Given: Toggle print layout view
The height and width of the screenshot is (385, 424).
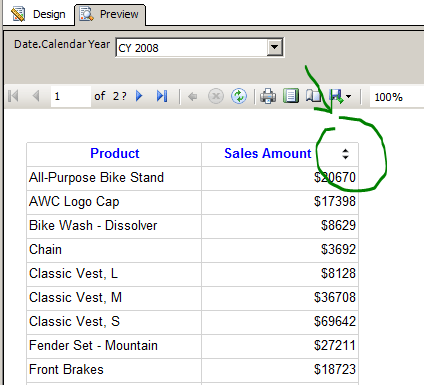Looking at the screenshot, I should 291,96.
